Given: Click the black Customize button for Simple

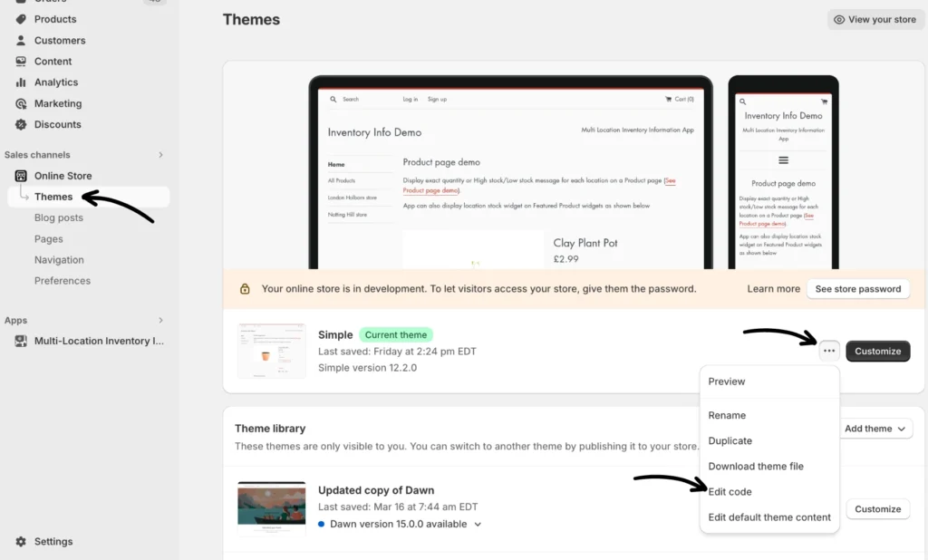Looking at the screenshot, I should (x=877, y=352).
